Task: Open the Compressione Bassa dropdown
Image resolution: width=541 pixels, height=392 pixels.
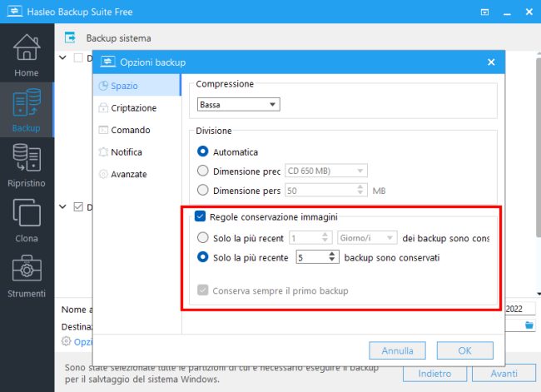Action: (238, 104)
